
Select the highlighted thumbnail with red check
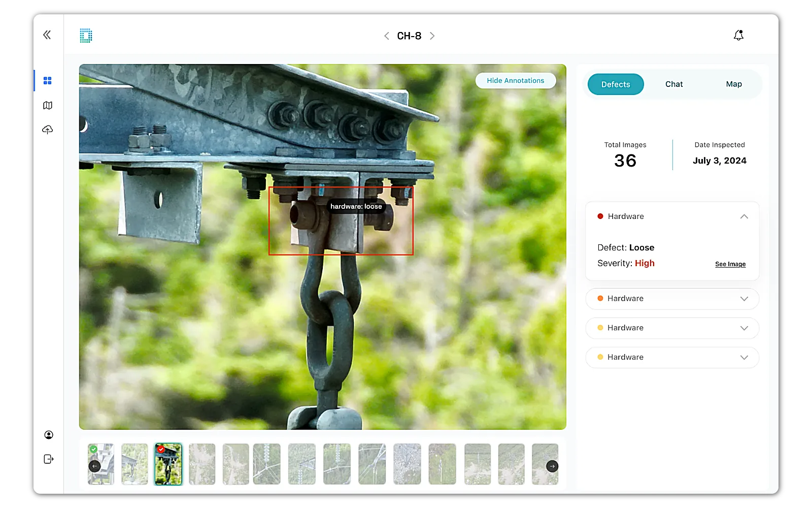tap(168, 464)
